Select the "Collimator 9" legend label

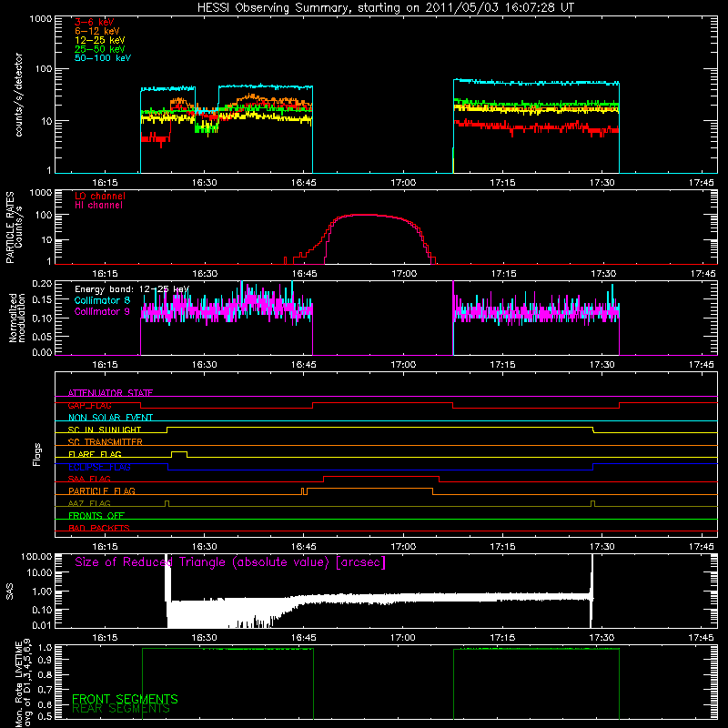point(102,311)
